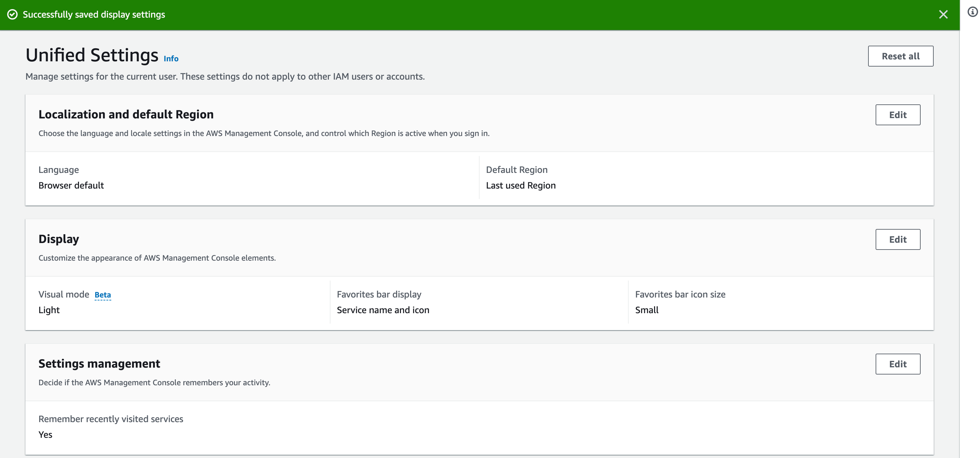
Task: Edit Localization and default Region settings
Action: click(898, 115)
